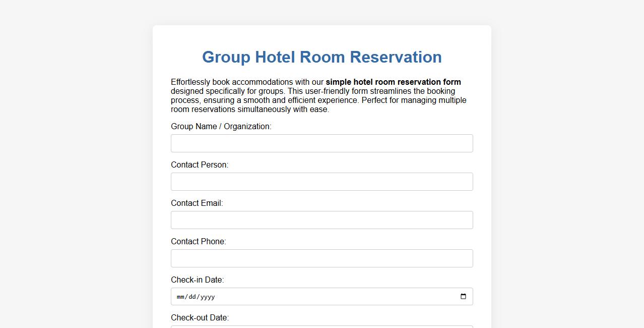Click inside the Contact Person field
Screen dimensions: 644x328
(x=321, y=182)
